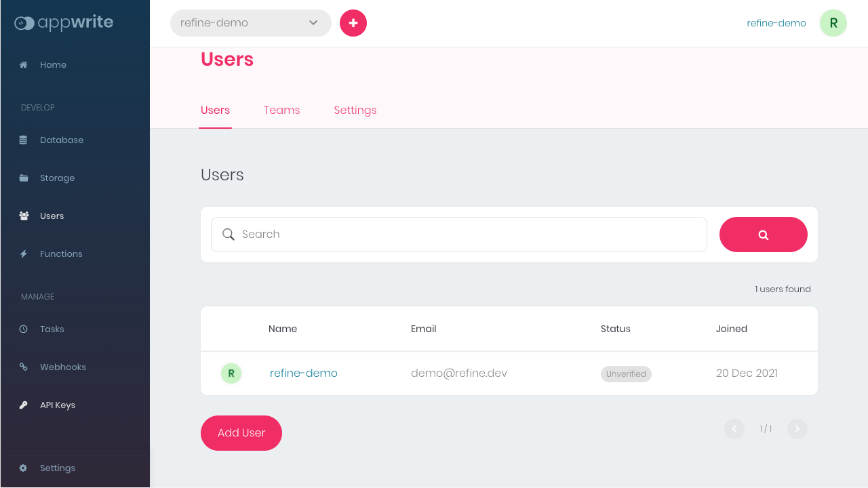Click the pink plus create project button

coord(353,23)
